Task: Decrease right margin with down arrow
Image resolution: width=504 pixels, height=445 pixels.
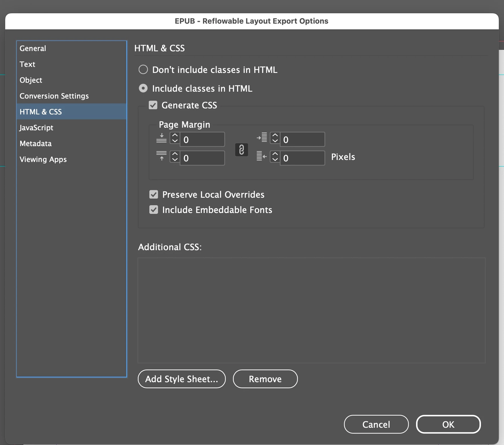Action: point(275,159)
